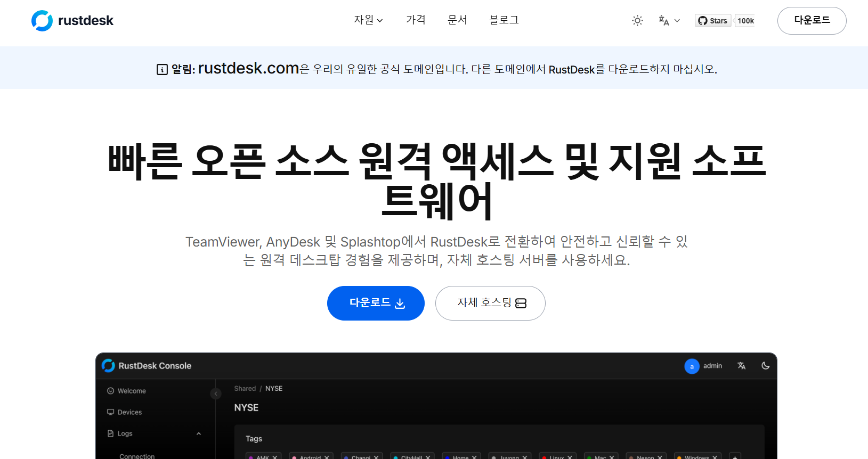868x459 pixels.
Task: Go to the 블로그 navigation item
Action: coord(504,20)
